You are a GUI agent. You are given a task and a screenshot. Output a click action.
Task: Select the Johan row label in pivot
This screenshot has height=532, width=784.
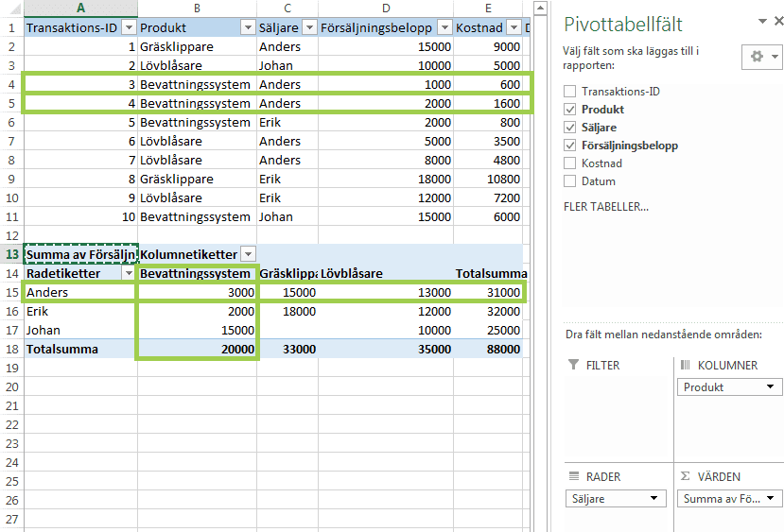tap(80, 330)
